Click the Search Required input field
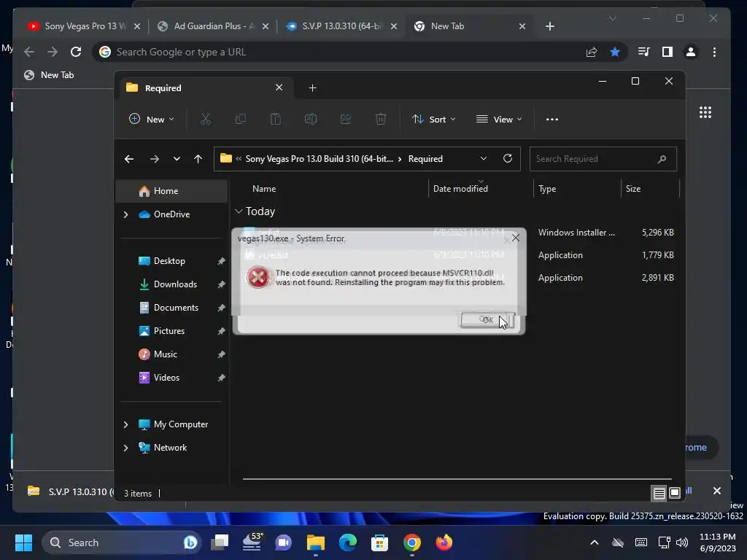The image size is (747, 560). tap(603, 159)
